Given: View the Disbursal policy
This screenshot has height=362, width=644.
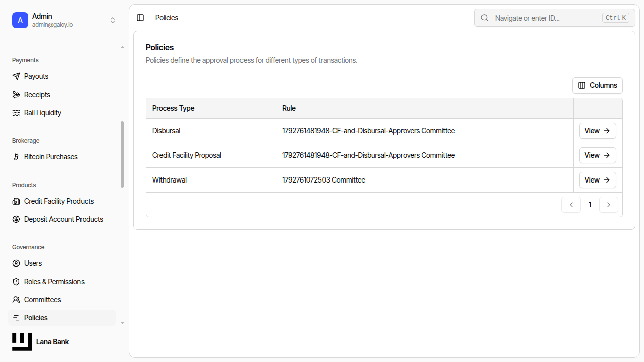Looking at the screenshot, I should click(x=597, y=131).
